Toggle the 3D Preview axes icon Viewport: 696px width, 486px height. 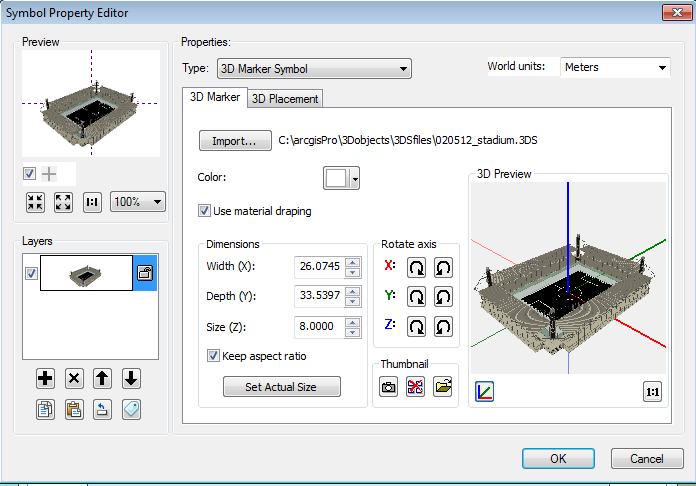coord(485,391)
